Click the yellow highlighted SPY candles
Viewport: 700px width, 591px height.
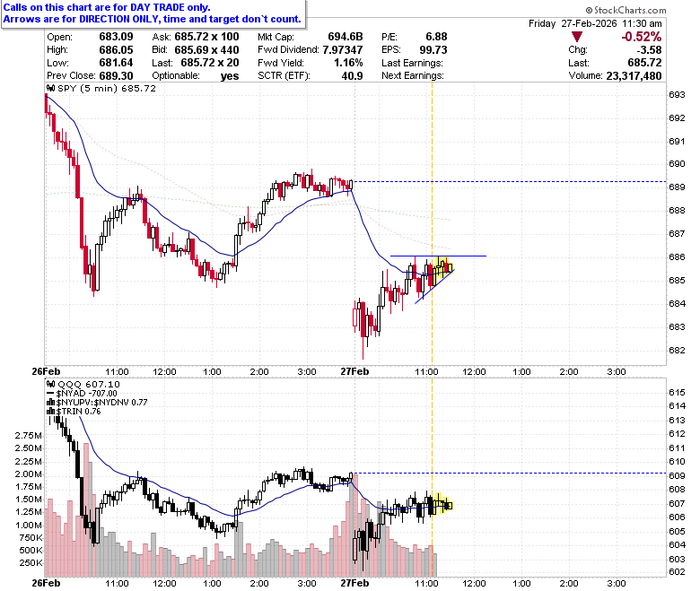(x=442, y=269)
